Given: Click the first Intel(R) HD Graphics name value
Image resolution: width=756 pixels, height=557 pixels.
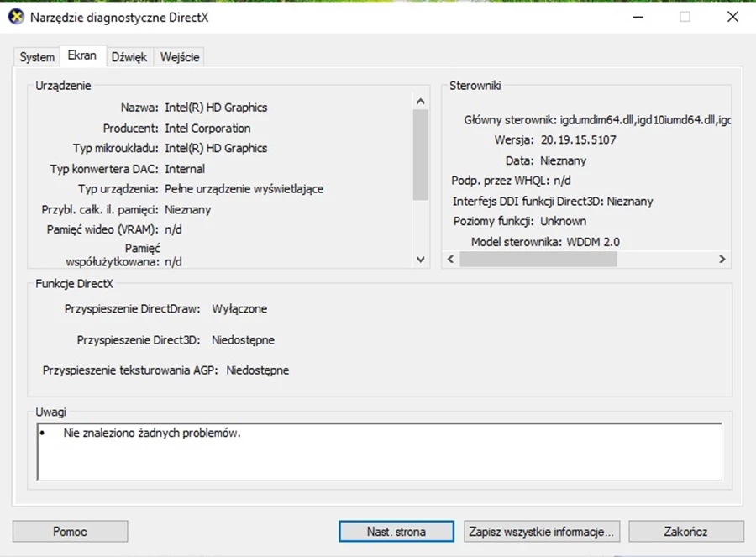Looking at the screenshot, I should point(216,107).
